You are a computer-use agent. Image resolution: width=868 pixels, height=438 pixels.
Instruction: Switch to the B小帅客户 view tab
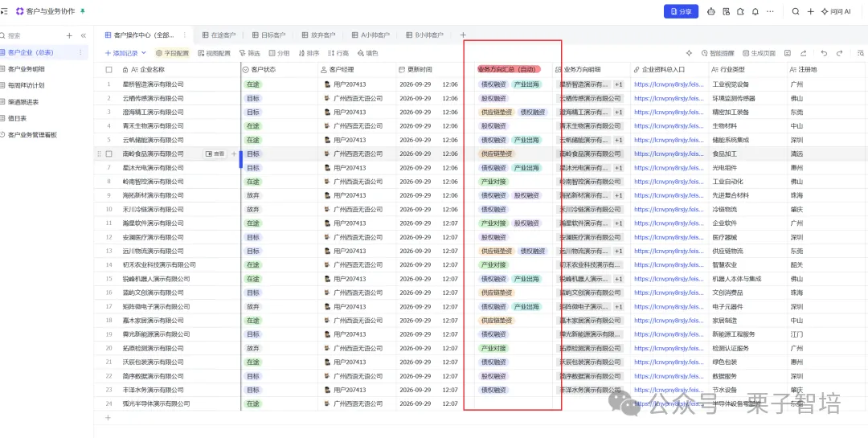pos(424,35)
